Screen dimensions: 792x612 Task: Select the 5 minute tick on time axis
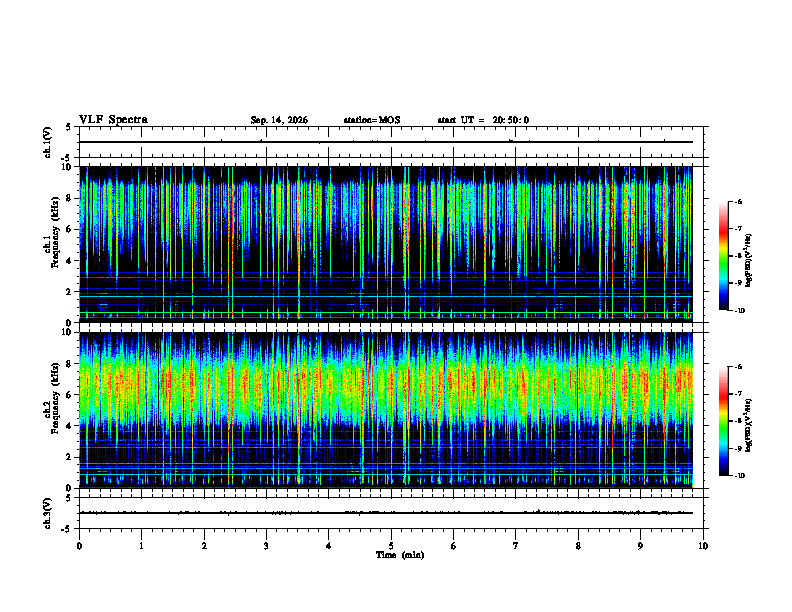point(391,546)
